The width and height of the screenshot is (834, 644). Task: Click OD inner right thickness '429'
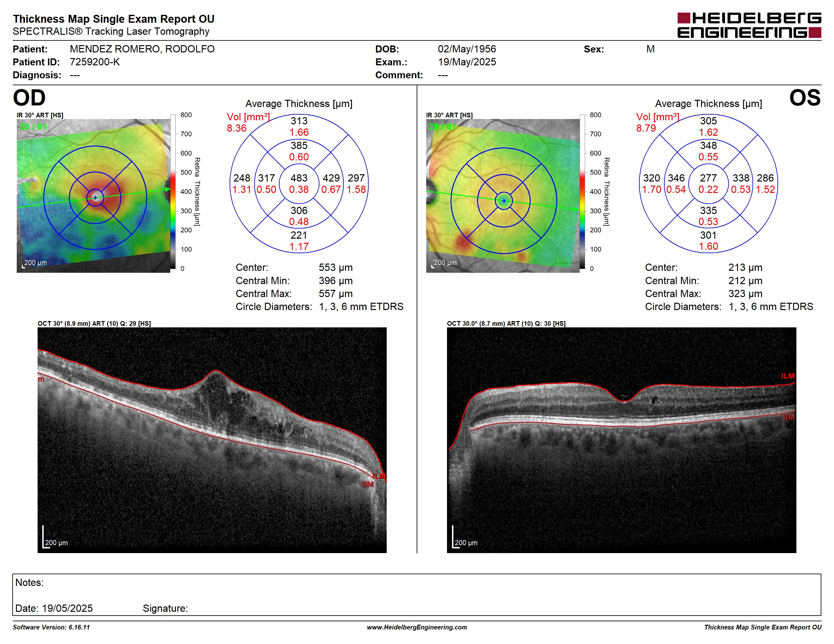pyautogui.click(x=331, y=178)
